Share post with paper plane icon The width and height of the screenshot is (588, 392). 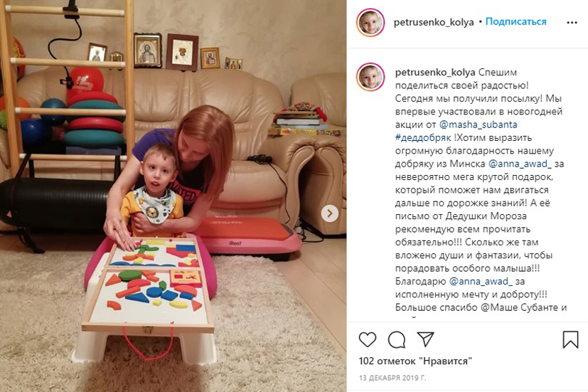click(x=426, y=339)
